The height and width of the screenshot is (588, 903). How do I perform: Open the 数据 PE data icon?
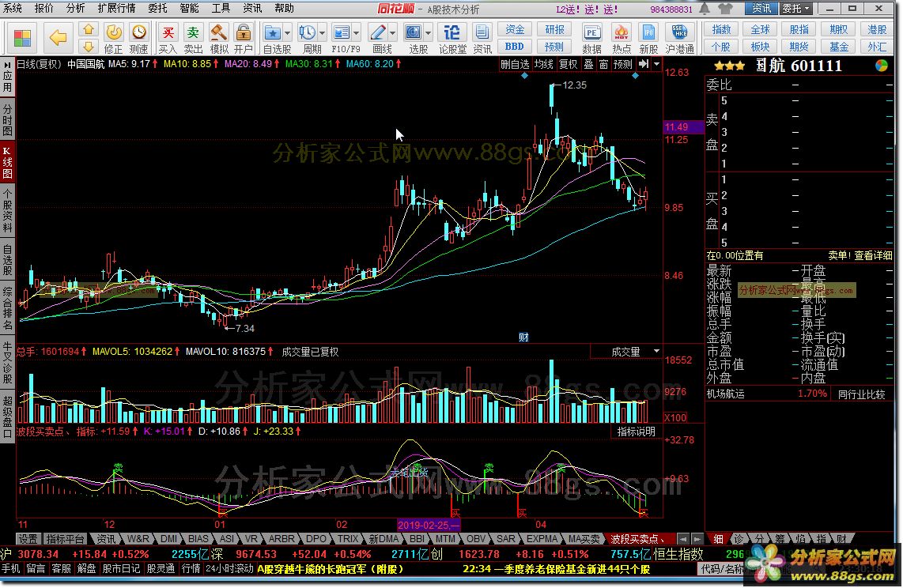[591, 32]
